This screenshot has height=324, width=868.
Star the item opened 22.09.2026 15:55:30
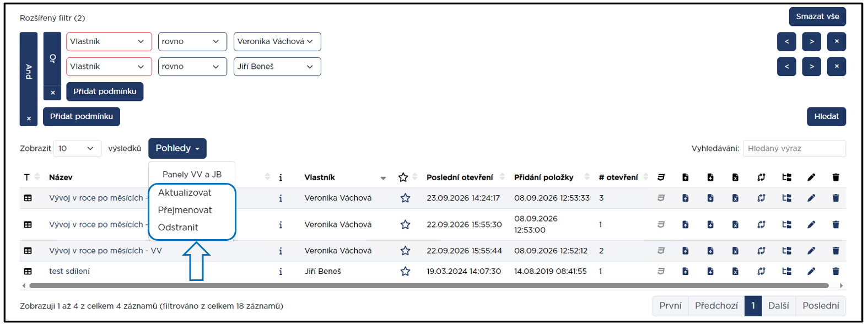[x=405, y=224]
